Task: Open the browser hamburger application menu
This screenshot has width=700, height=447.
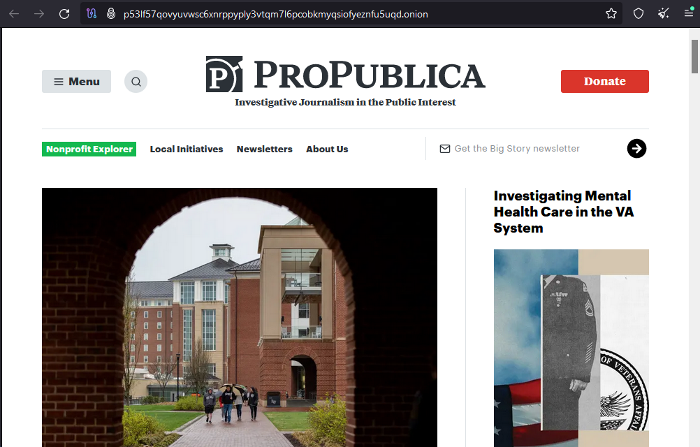Action: coord(689,14)
